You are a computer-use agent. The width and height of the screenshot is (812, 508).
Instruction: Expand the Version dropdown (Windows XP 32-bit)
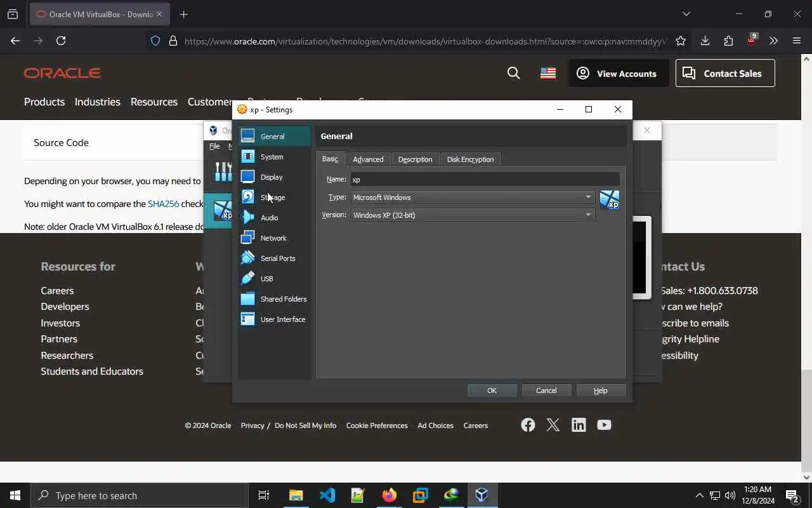473,215
